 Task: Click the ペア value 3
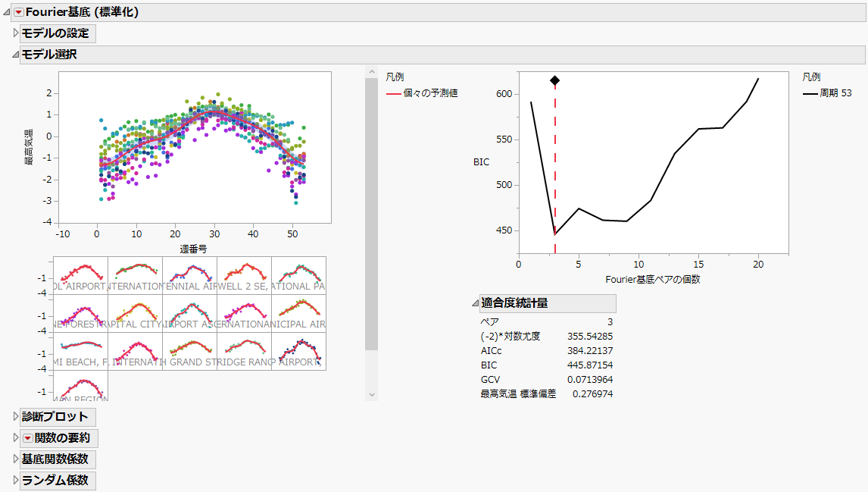coord(610,322)
